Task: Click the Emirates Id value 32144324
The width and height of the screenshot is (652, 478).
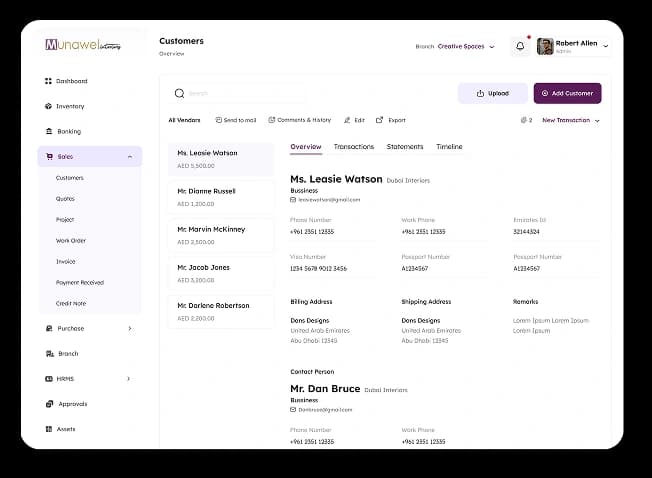Action: pyautogui.click(x=526, y=232)
